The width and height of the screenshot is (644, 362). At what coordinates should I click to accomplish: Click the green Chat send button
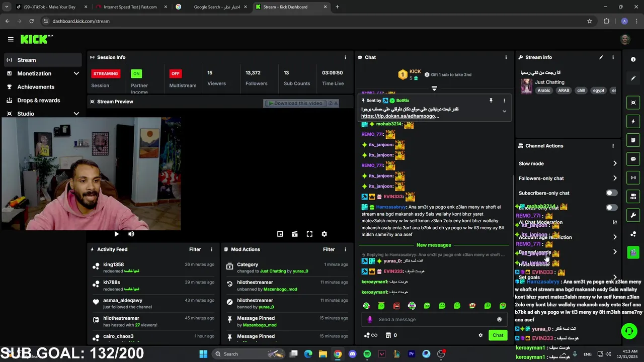[x=498, y=335]
